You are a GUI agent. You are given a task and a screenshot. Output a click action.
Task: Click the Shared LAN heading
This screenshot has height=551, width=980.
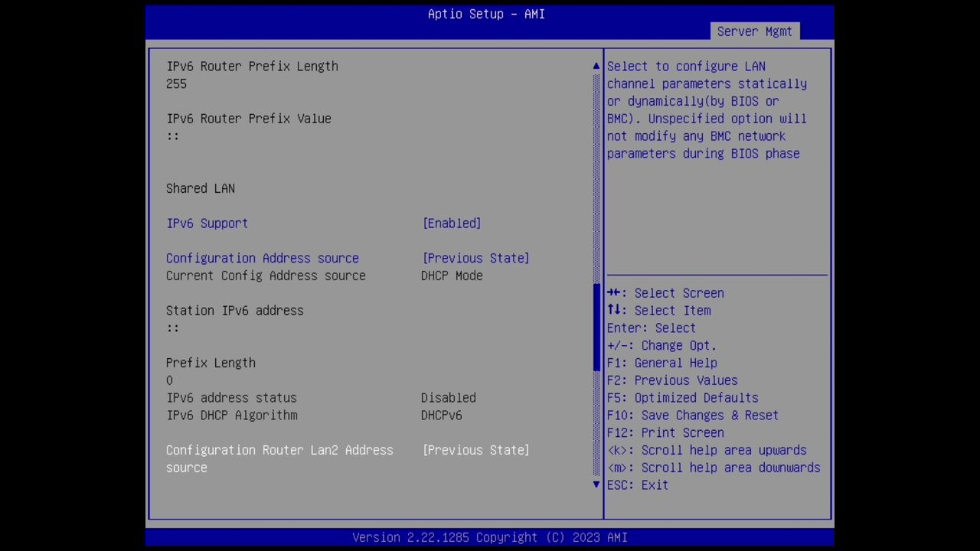(201, 188)
